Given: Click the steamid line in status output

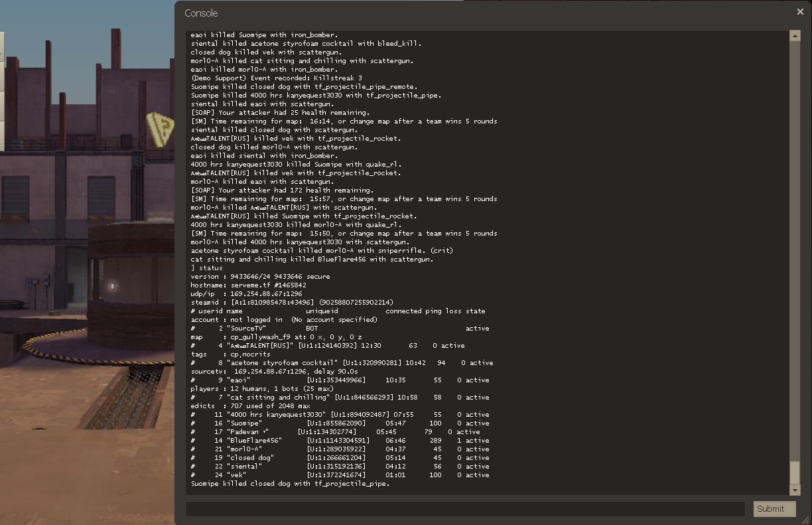Looking at the screenshot, I should tap(292, 303).
